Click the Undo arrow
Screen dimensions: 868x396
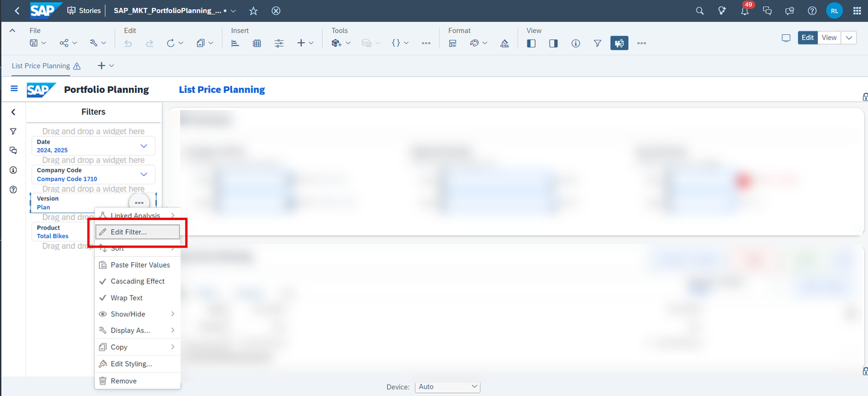128,43
